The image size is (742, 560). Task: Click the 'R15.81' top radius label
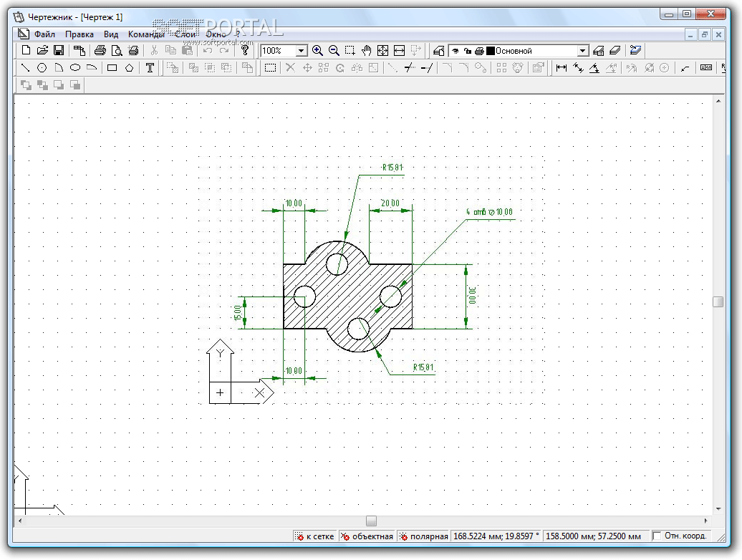coord(392,168)
